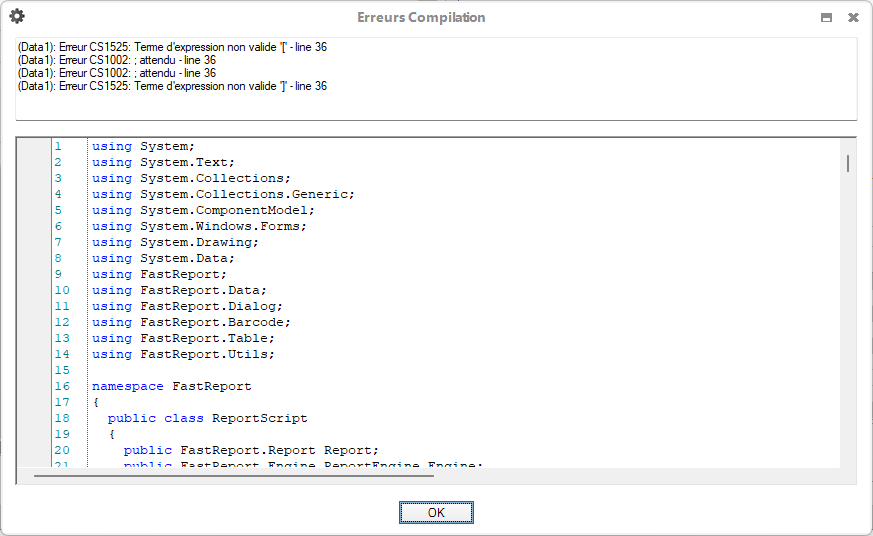Viewport: 873px width, 536px height.
Task: Place cursor on 'using System.Text;' line
Action: click(x=163, y=162)
